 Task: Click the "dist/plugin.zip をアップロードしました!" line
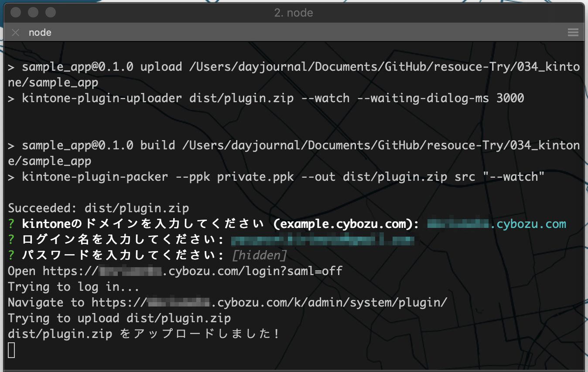144,334
